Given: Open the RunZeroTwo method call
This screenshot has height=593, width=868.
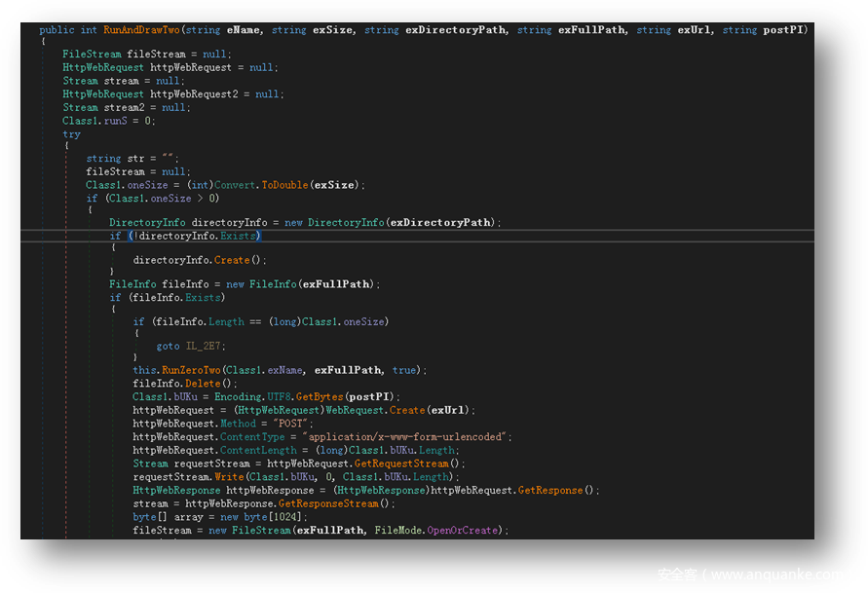Looking at the screenshot, I should [x=191, y=370].
